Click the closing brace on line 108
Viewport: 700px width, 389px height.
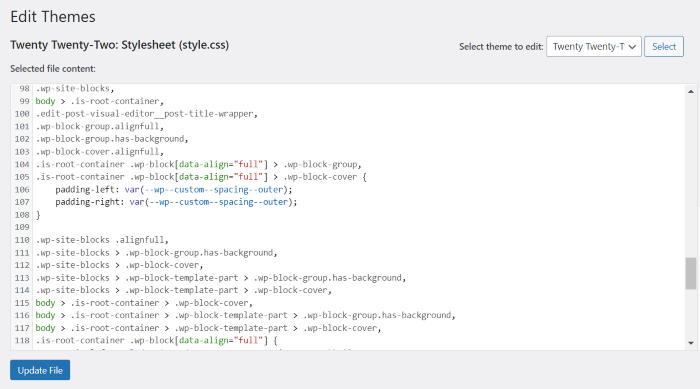[38, 215]
